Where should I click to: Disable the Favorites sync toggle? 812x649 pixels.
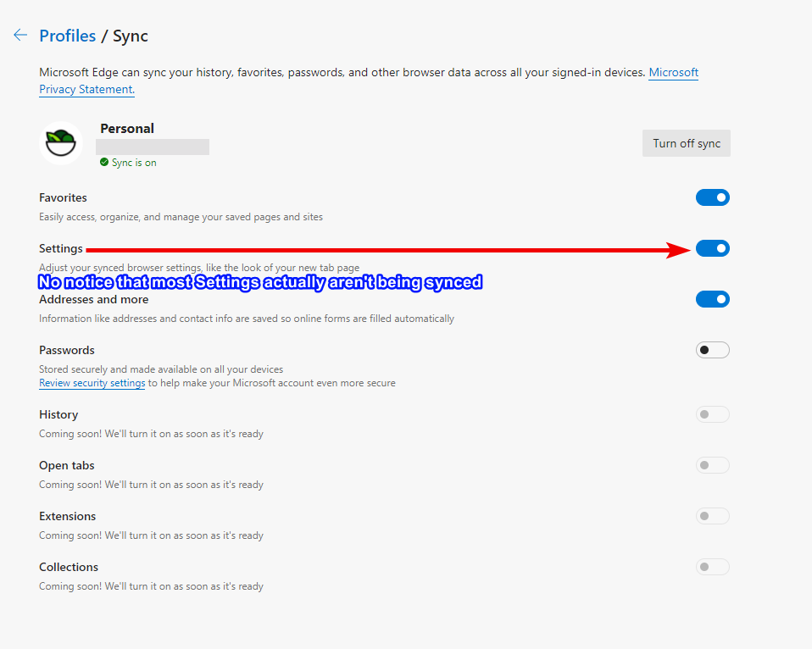pos(712,197)
